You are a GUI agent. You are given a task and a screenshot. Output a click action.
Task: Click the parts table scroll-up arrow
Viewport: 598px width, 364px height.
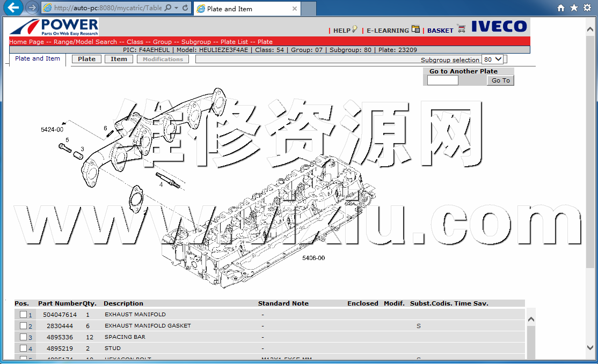pyautogui.click(x=531, y=320)
